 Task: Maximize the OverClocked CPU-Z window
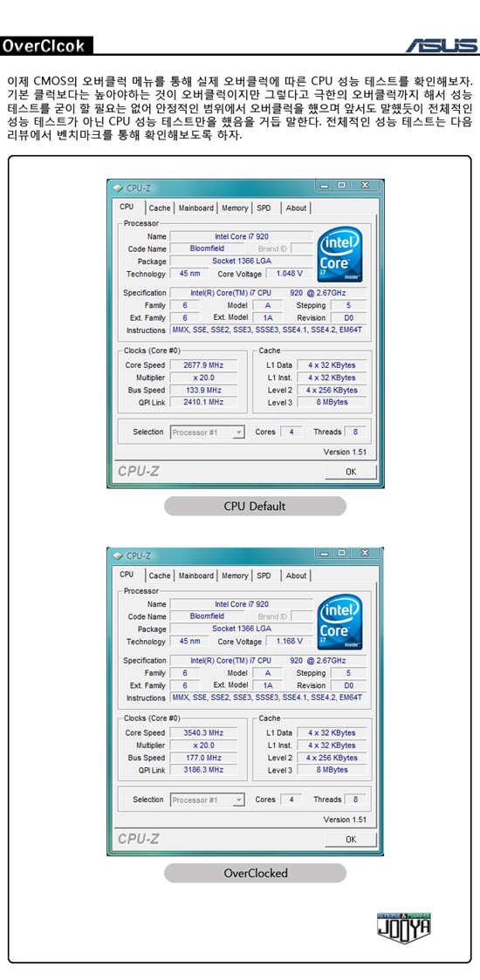coord(341,553)
